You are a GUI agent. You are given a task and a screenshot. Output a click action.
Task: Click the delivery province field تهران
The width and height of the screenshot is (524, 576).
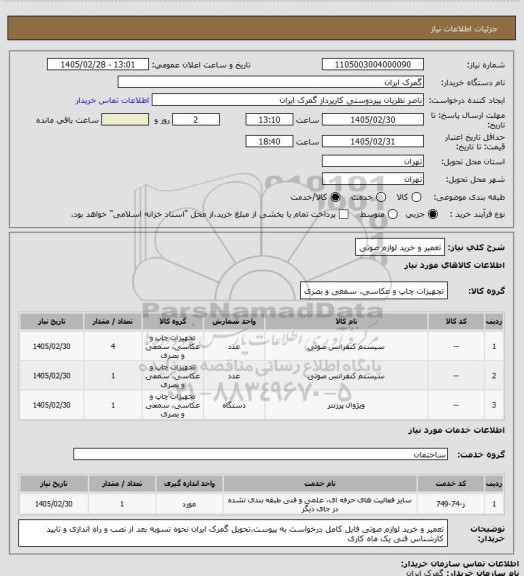(373, 161)
